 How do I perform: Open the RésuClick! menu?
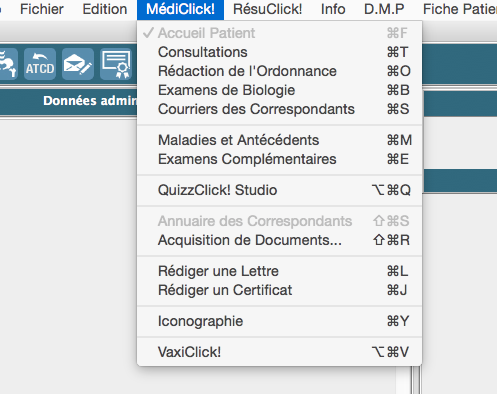[x=267, y=9]
